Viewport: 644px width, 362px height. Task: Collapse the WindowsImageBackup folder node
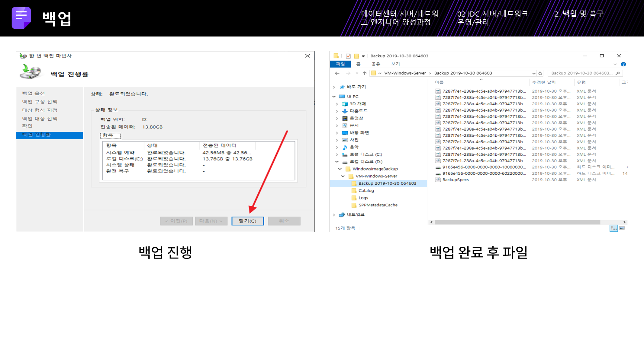[340, 169]
